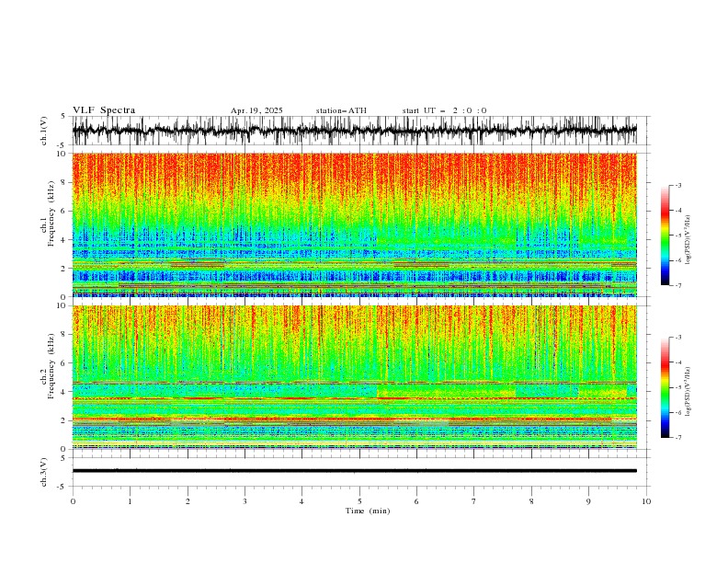This screenshot has width=728, height=563.
Task: Click the "8" kHz tick on ch.2 spectrogram
Action: coord(64,334)
